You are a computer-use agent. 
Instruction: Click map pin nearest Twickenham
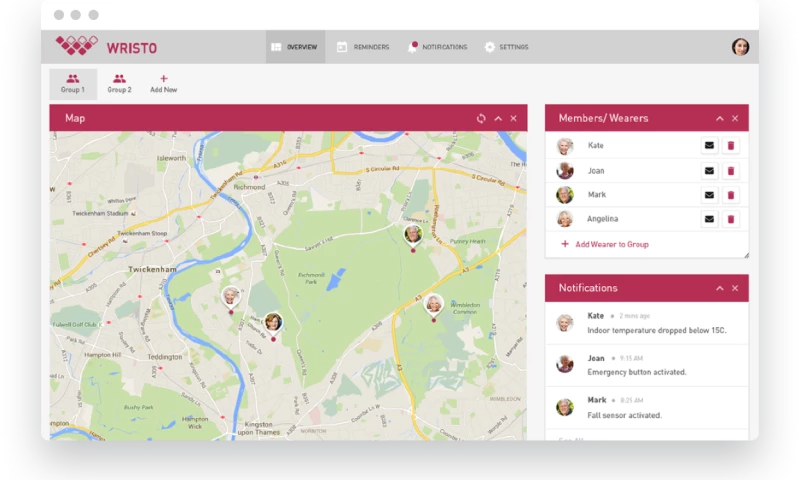point(231,299)
